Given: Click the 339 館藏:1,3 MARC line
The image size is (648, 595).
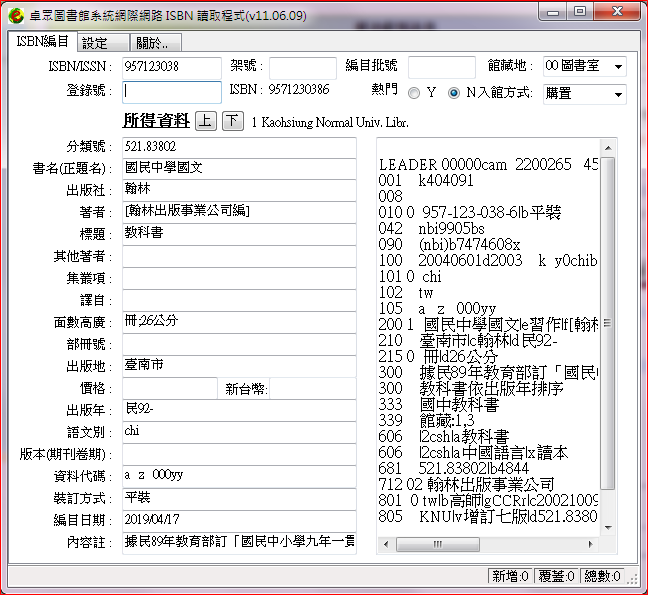Looking at the screenshot, I should click(x=426, y=421).
